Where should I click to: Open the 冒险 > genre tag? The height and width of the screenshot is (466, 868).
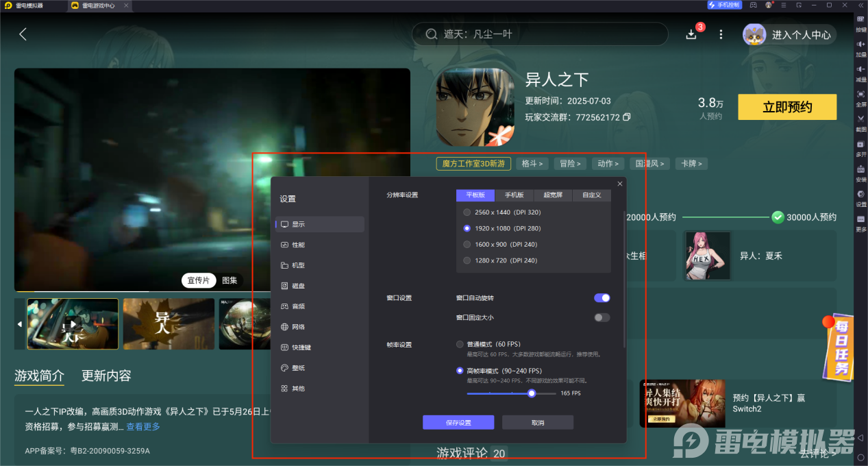569,164
